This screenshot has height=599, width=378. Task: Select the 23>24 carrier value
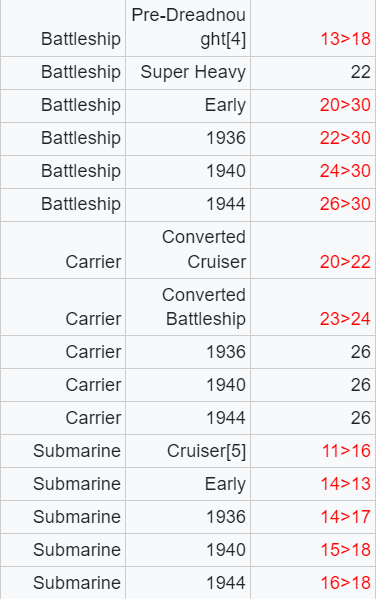[x=345, y=319]
